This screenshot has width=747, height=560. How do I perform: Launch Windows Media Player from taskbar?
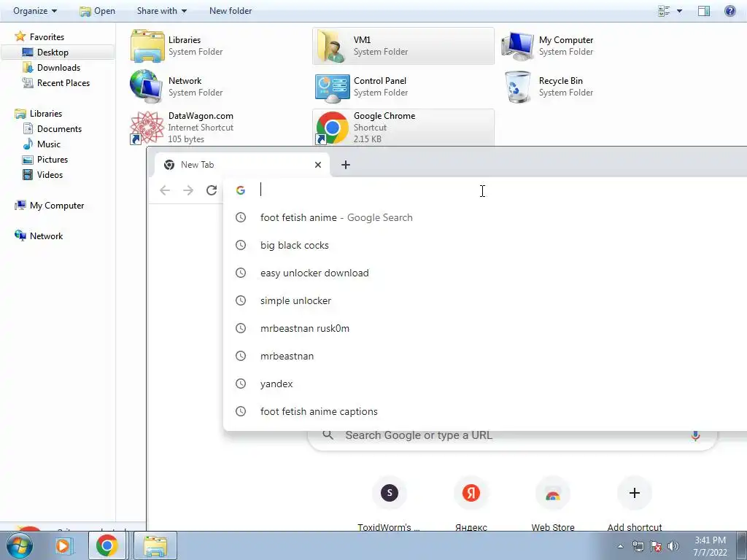click(63, 545)
